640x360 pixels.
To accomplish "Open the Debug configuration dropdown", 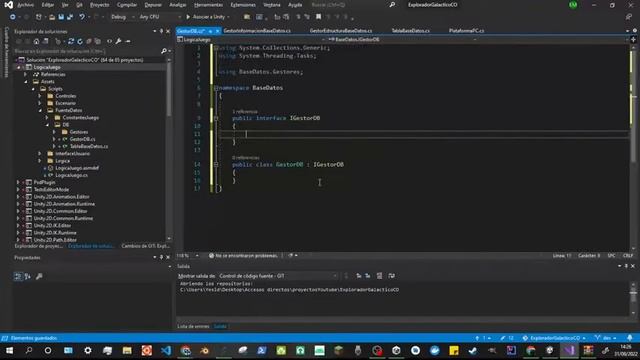I will (x=122, y=17).
